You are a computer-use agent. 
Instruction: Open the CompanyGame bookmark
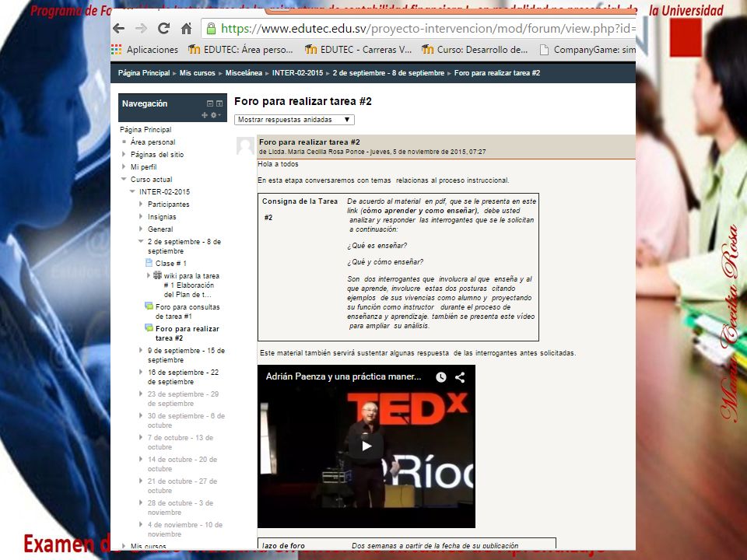click(x=587, y=50)
